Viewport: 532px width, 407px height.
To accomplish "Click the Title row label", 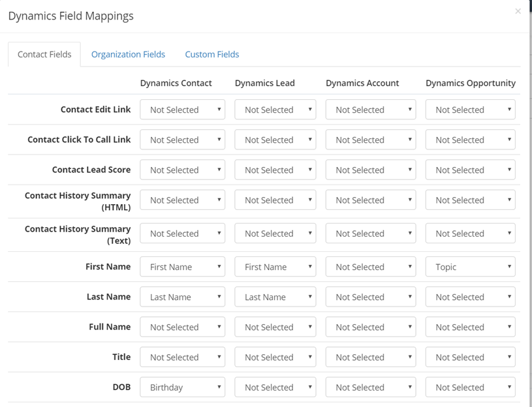I will 121,357.
